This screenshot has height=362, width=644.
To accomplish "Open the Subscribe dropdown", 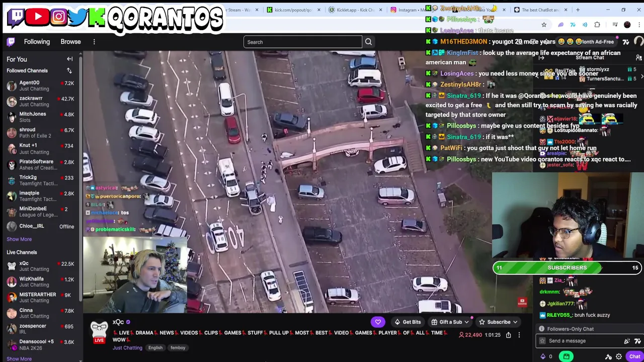I will point(498,322).
